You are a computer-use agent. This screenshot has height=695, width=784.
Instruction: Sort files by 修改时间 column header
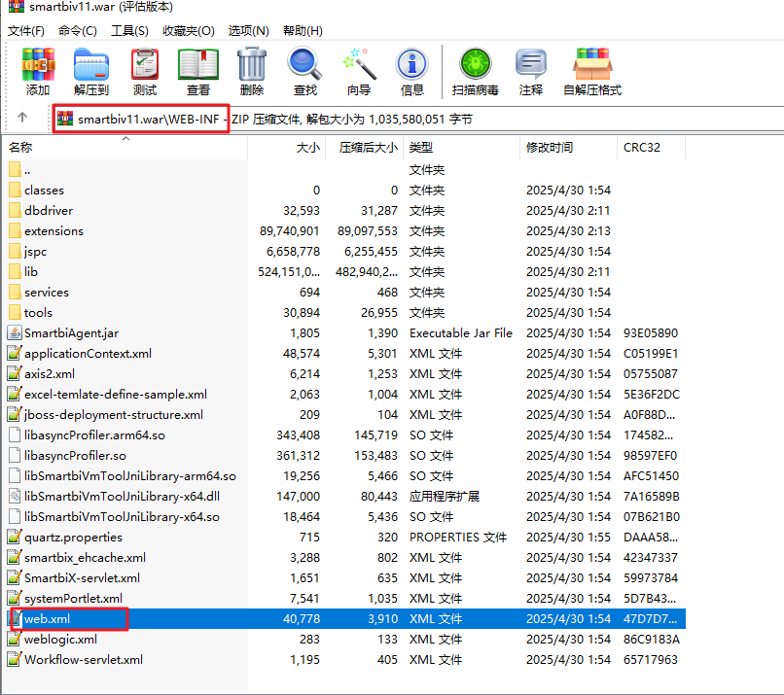point(568,148)
